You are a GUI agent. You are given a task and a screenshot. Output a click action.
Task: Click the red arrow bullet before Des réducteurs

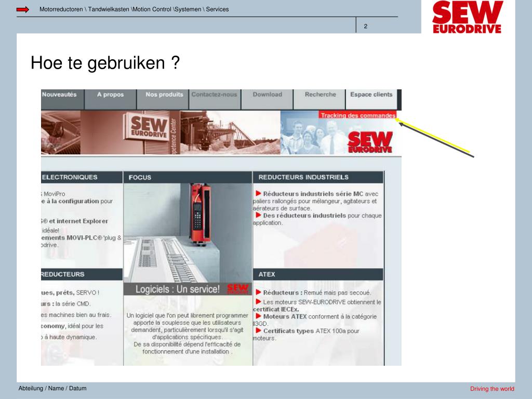258,215
